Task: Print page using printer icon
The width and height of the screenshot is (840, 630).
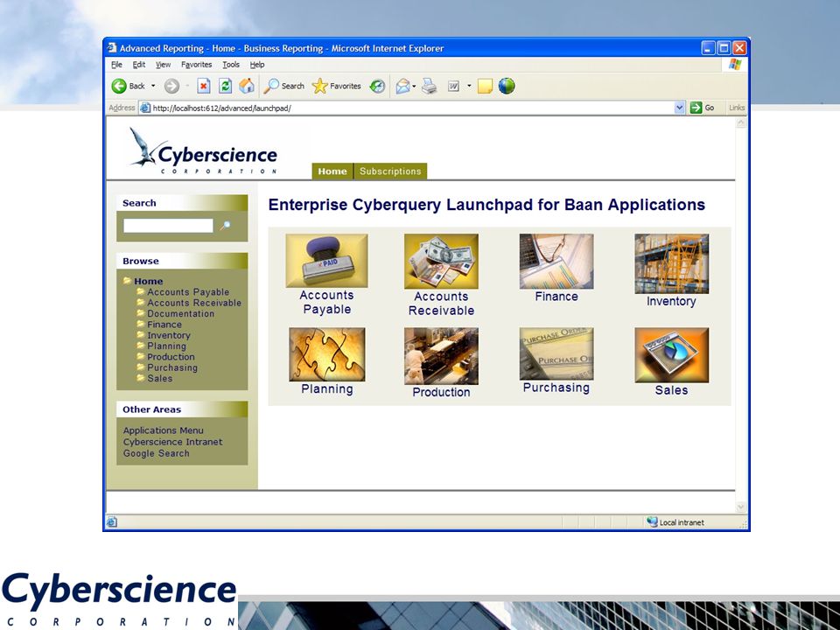Action: click(x=429, y=86)
